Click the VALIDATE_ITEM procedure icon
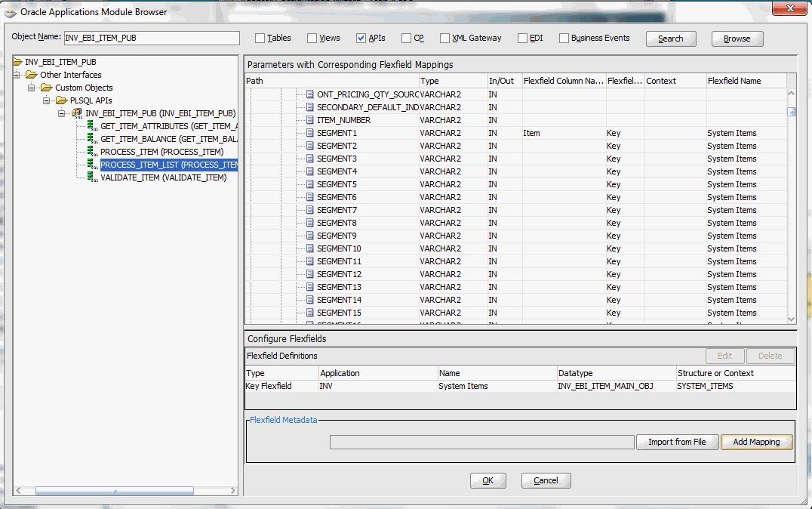 tap(92, 177)
